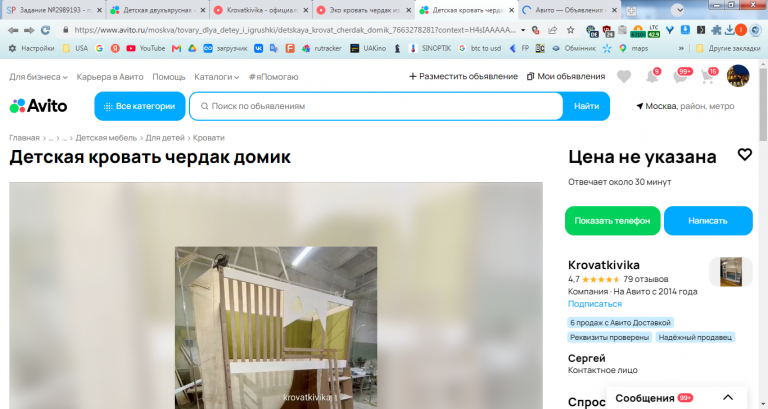
Task: Go to Детская мебель breadcrumb
Action: click(x=106, y=138)
